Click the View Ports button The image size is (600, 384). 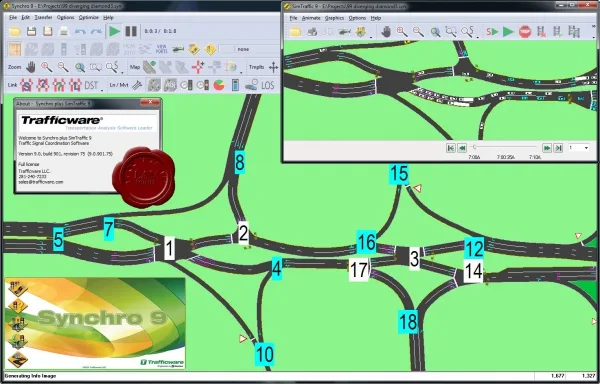coord(161,49)
